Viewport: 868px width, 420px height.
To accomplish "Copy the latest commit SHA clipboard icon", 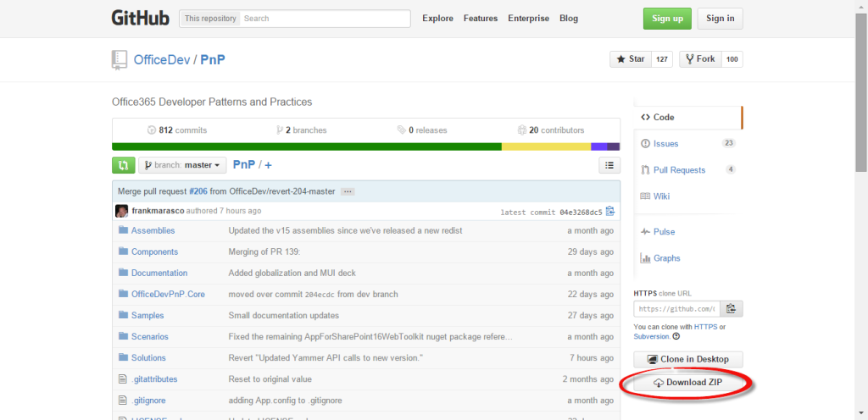I will [x=610, y=211].
